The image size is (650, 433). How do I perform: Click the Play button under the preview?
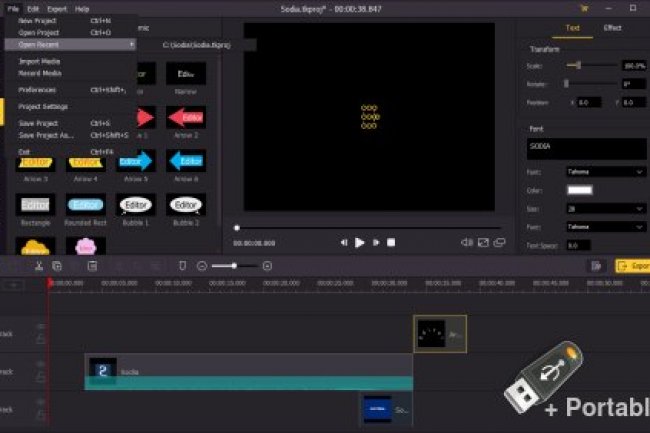point(359,242)
